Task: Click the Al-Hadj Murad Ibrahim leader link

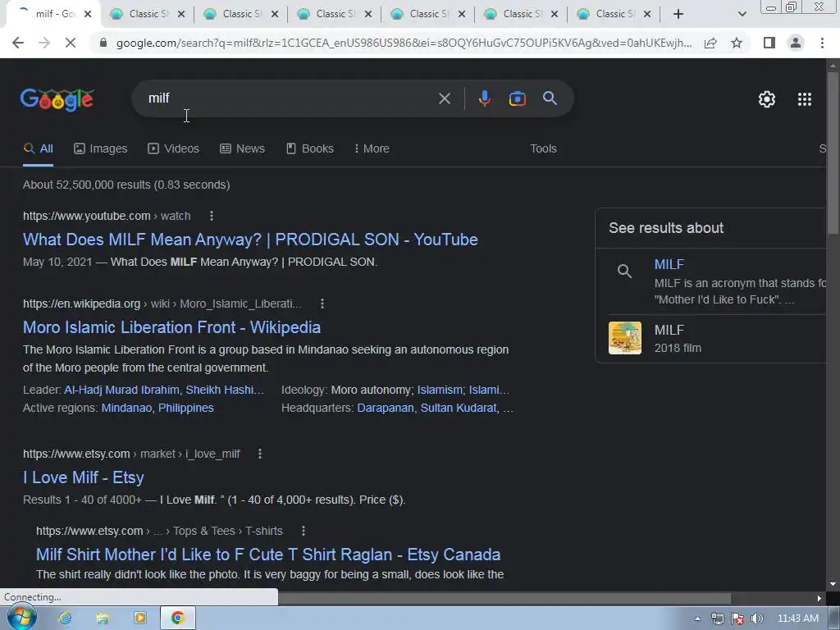Action: coord(121,390)
